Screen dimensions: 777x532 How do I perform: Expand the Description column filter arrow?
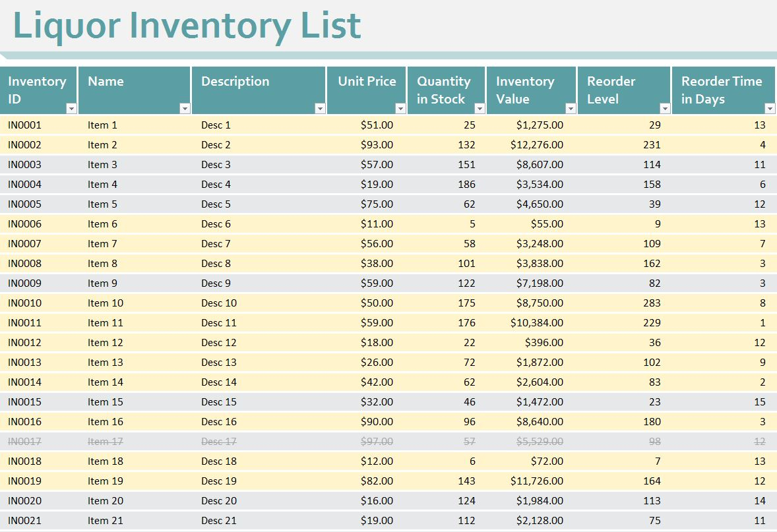click(320, 109)
